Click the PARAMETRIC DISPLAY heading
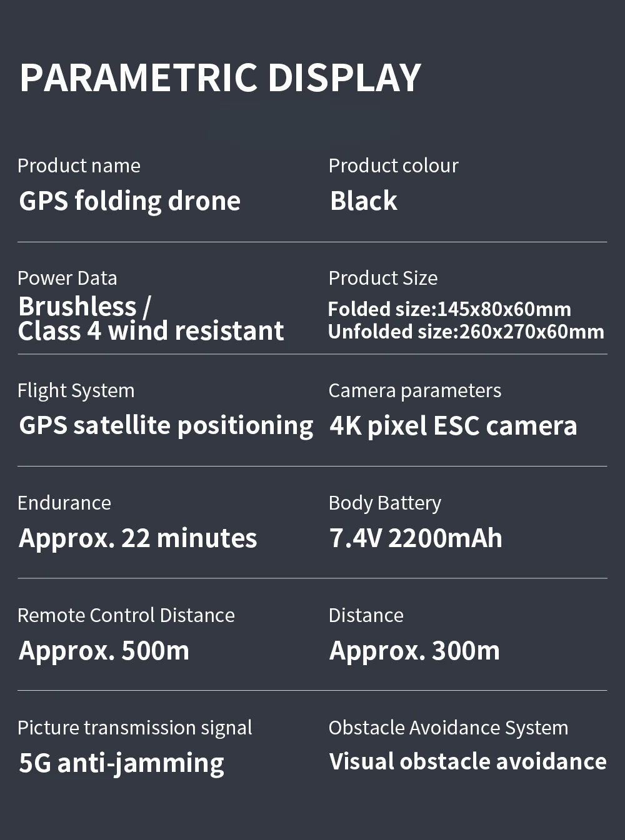Screen dimensions: 625x840 coord(221,78)
